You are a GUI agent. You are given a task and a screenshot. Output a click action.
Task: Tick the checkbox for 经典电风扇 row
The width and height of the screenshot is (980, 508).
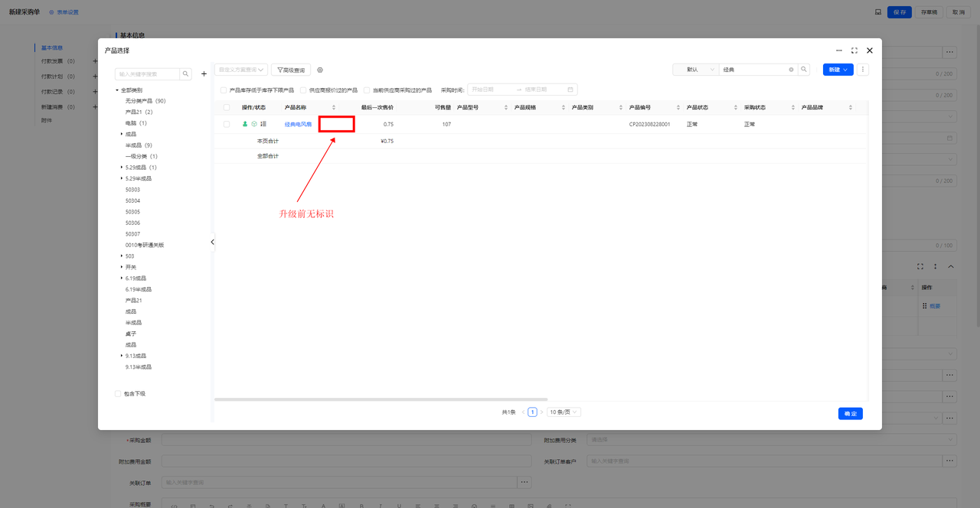click(227, 124)
